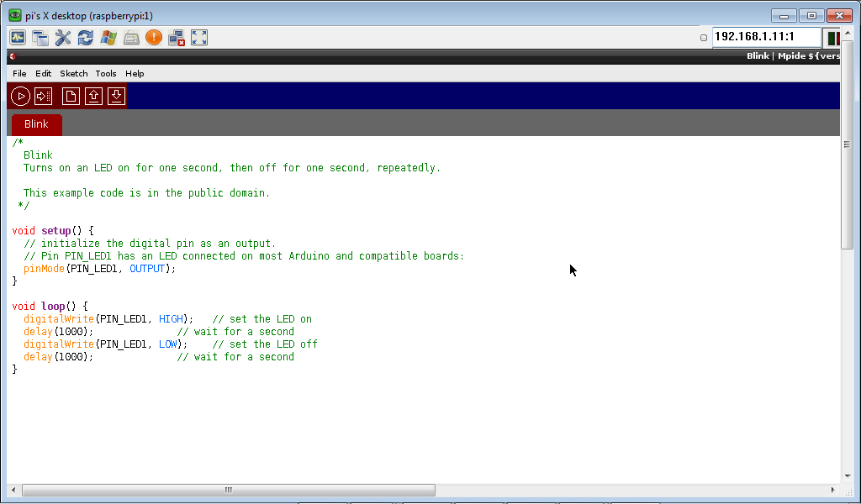Click the horizontal scrollbar left arrow
Image resolution: width=861 pixels, height=504 pixels.
pyautogui.click(x=13, y=490)
